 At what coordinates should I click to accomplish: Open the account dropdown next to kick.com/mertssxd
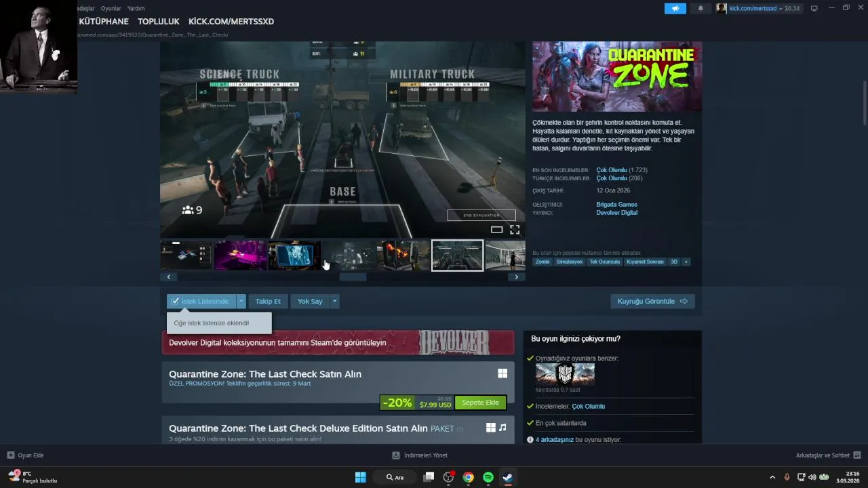(781, 8)
